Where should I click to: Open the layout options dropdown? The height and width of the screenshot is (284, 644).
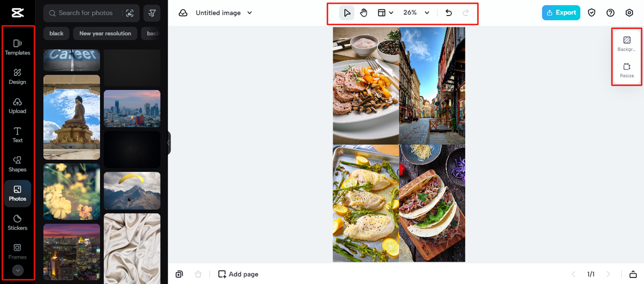(x=385, y=13)
